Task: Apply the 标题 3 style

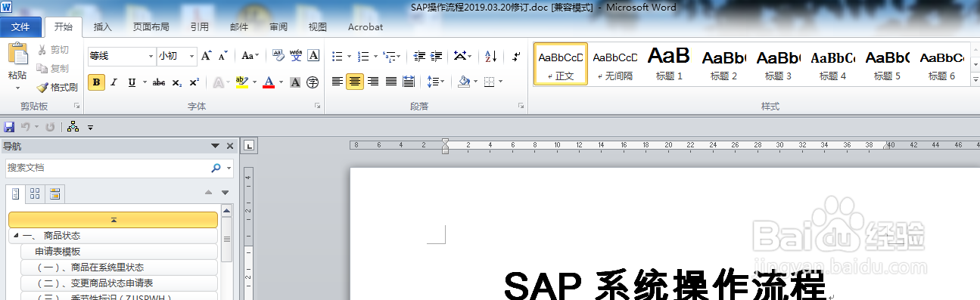Action: click(x=778, y=64)
